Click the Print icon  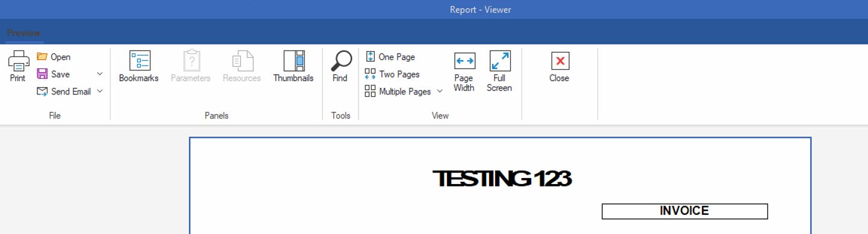[x=18, y=61]
